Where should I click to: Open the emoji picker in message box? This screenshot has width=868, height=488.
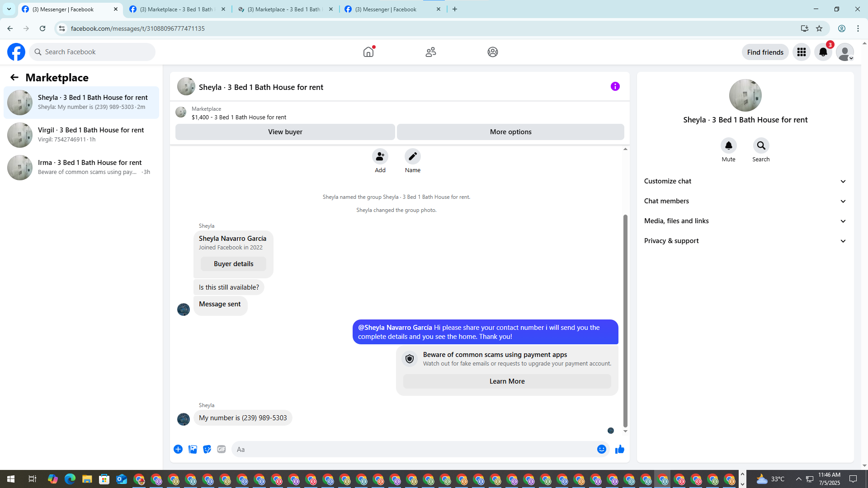[601, 449]
